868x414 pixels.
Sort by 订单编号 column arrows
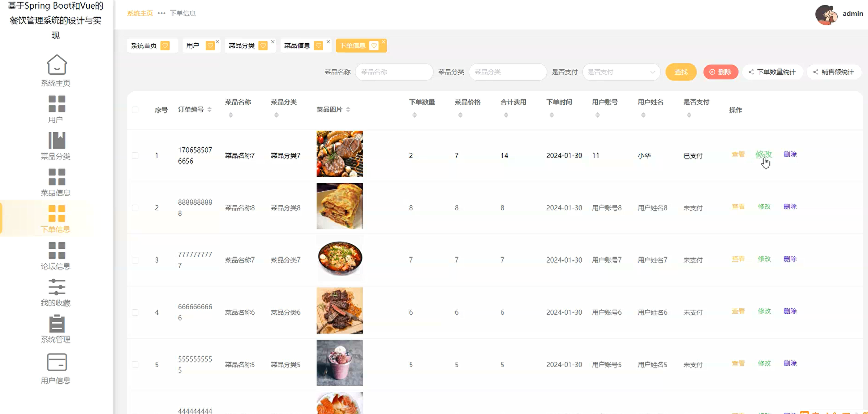coord(210,110)
